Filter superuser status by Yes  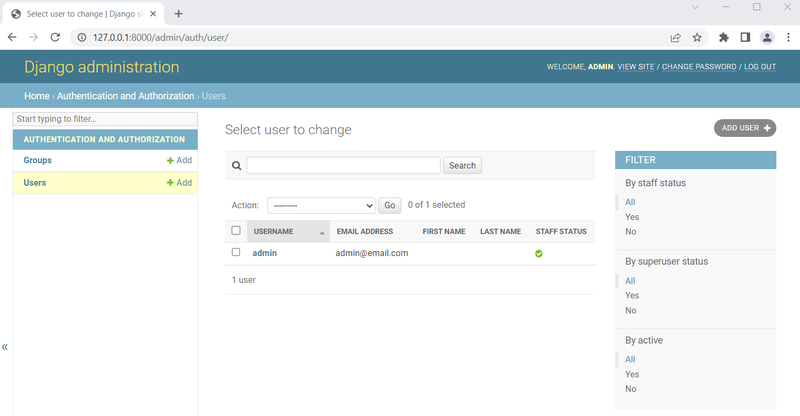click(x=632, y=296)
